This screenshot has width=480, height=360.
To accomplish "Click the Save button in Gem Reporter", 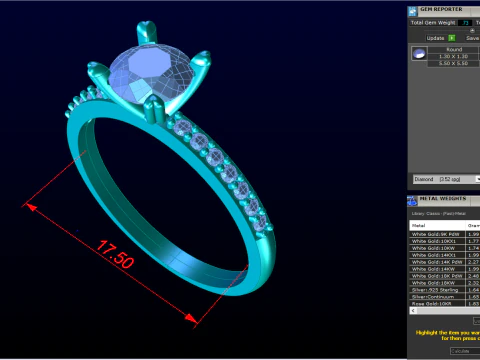I will 473,38.
